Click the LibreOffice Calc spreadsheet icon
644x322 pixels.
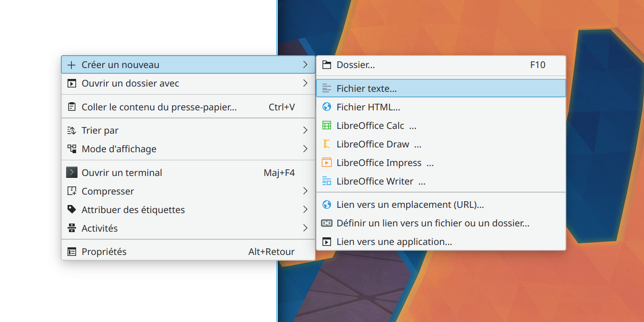coord(326,126)
